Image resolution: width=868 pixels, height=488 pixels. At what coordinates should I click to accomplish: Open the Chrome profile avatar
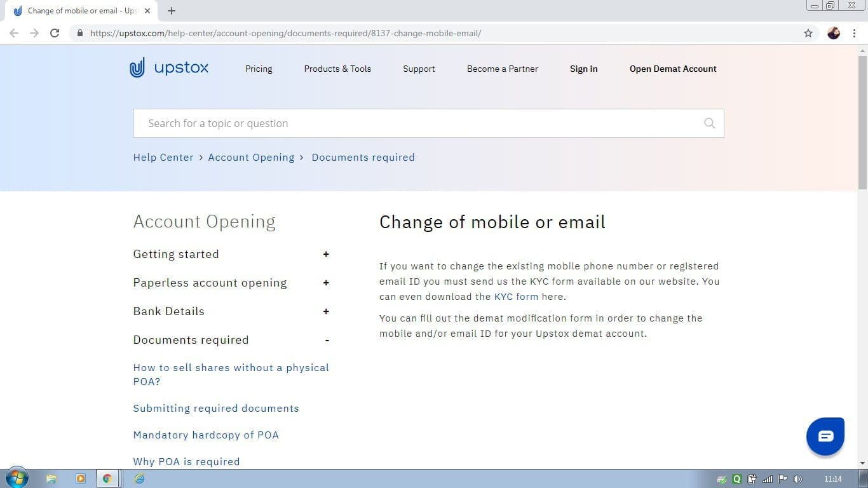click(x=834, y=33)
